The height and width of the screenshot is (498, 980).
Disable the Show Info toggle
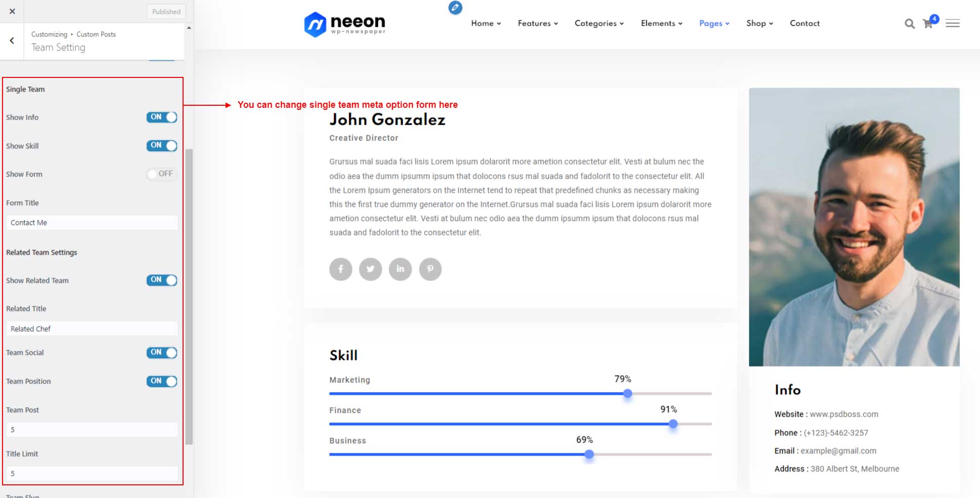point(162,117)
